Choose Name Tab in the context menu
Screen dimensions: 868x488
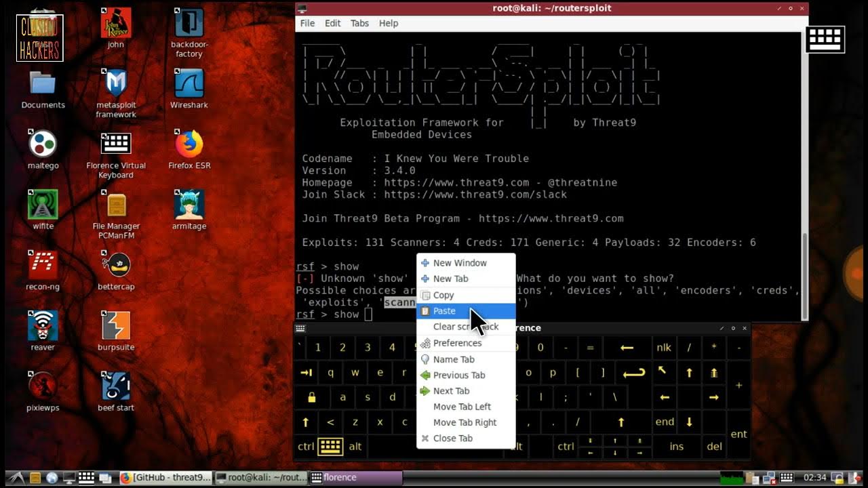point(466,359)
